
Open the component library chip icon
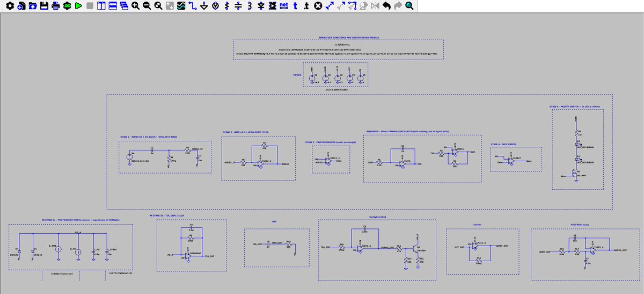[272, 6]
